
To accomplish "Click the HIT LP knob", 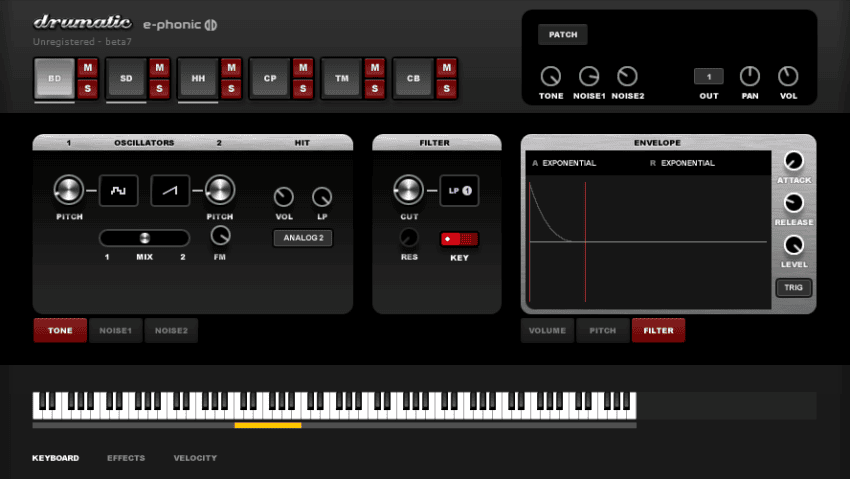I will tap(322, 197).
